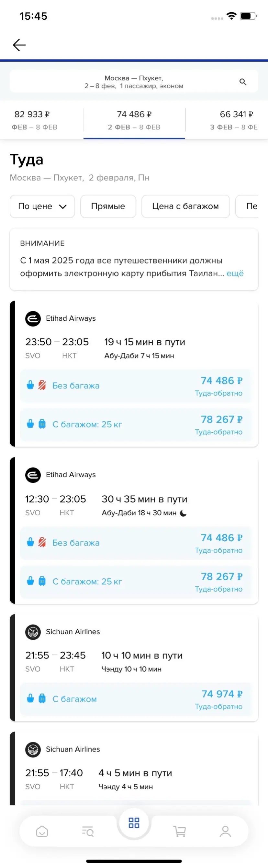Select the 3 ФЕВ – 8 ФЕВ date tab

coord(234,120)
